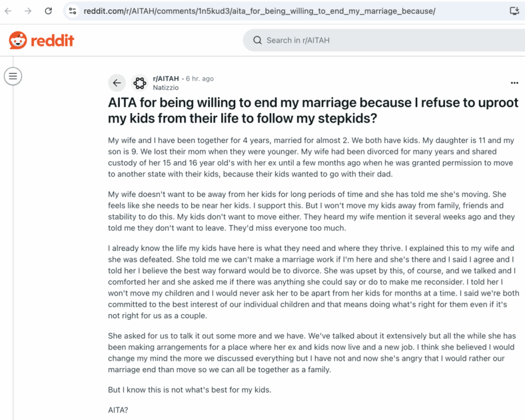Reload the page with the refresh icon
This screenshot has height=420, width=525.
click(48, 11)
